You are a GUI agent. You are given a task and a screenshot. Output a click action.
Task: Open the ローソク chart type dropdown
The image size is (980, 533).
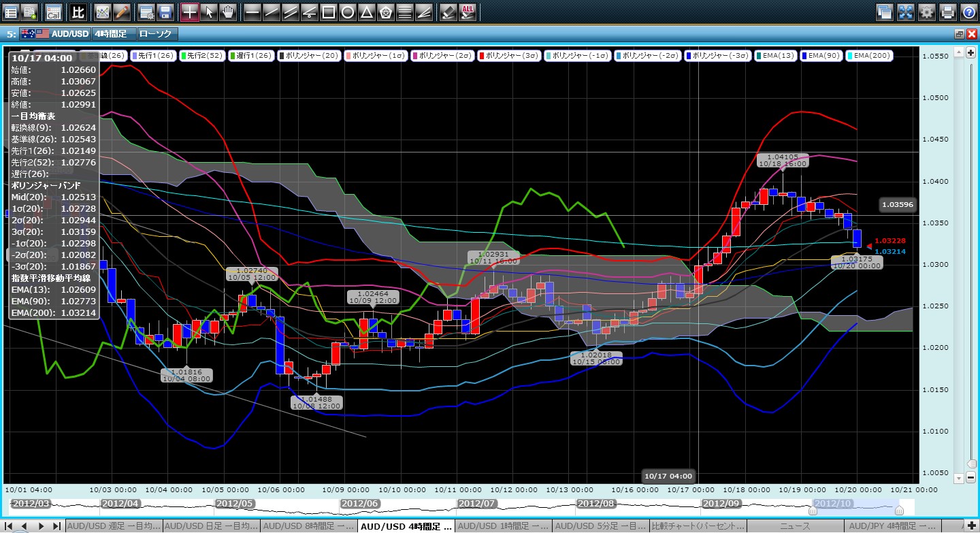coord(157,33)
